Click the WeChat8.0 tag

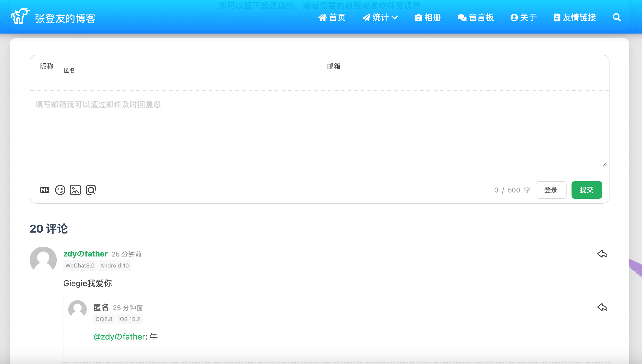[x=80, y=266]
